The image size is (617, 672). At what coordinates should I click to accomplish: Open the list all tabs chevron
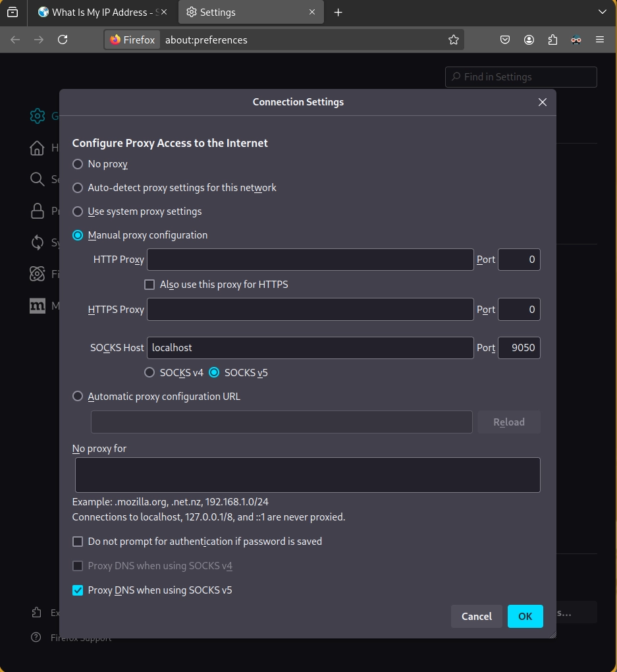point(602,12)
